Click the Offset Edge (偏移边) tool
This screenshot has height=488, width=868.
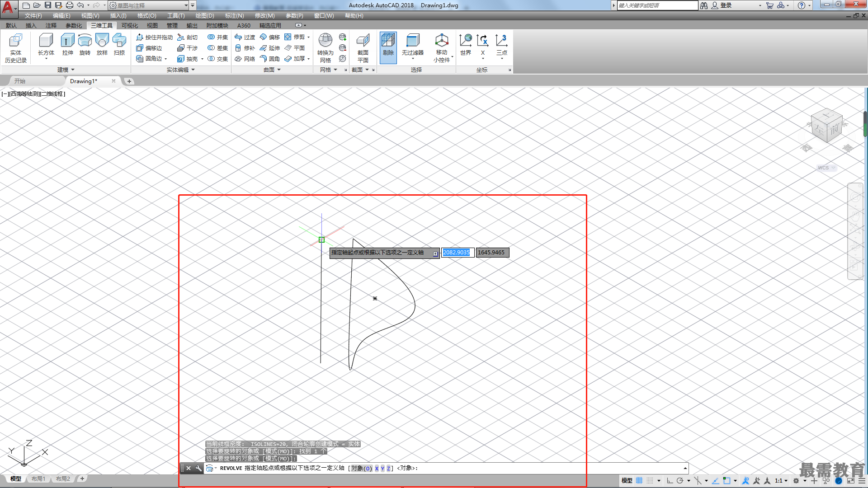(149, 48)
